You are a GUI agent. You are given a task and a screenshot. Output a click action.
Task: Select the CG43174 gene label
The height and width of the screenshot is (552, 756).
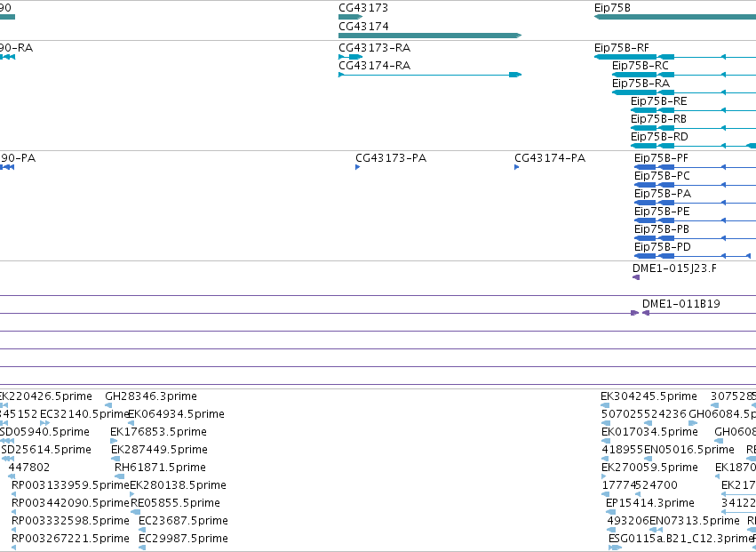pos(363,26)
